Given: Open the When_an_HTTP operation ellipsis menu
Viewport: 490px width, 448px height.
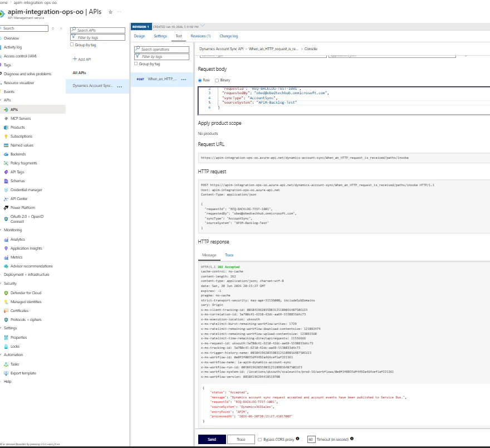Looking at the screenshot, I should 183,80.
